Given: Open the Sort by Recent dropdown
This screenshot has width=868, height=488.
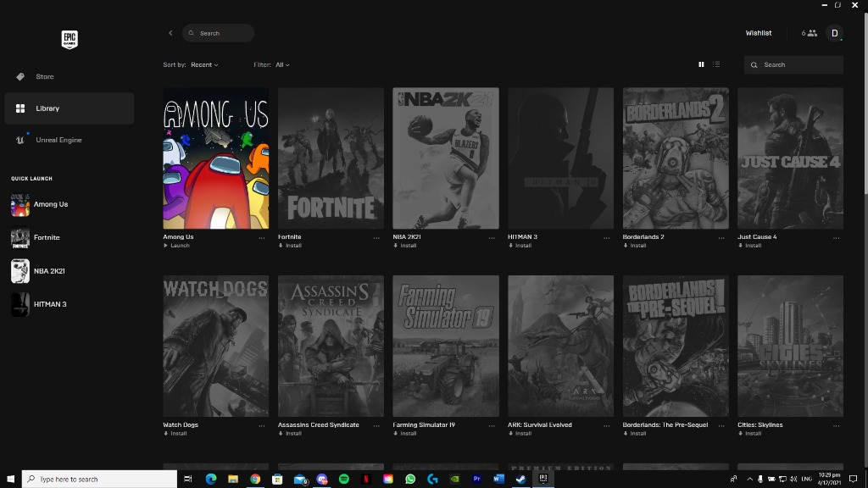Looking at the screenshot, I should 204,64.
